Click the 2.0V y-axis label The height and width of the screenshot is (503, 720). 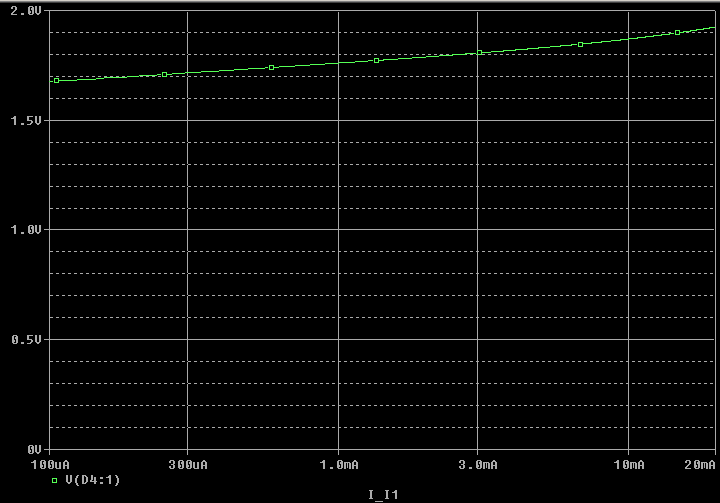pyautogui.click(x=26, y=11)
